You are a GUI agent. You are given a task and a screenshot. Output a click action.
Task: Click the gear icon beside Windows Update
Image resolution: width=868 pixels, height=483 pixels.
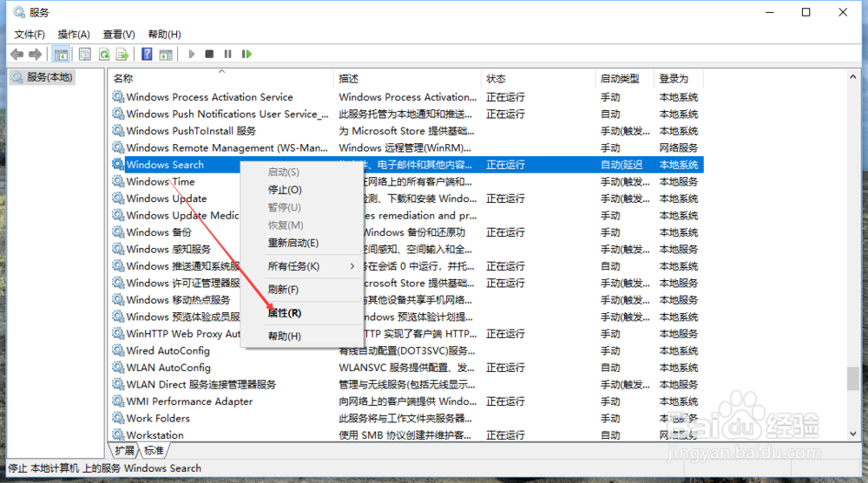pyautogui.click(x=118, y=198)
